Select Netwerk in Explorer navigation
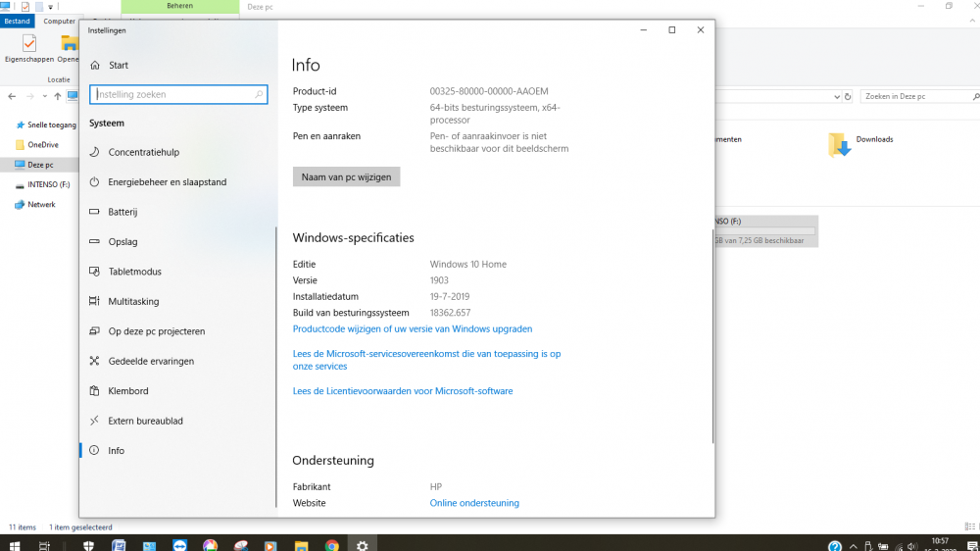 click(x=35, y=205)
